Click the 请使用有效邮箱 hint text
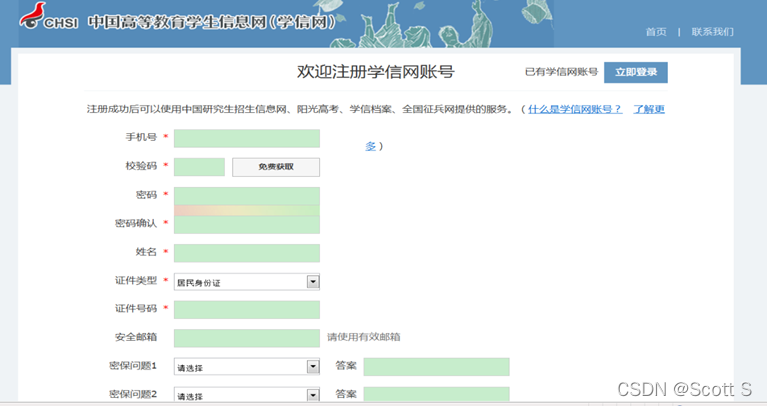This screenshot has height=406, width=767. [363, 337]
